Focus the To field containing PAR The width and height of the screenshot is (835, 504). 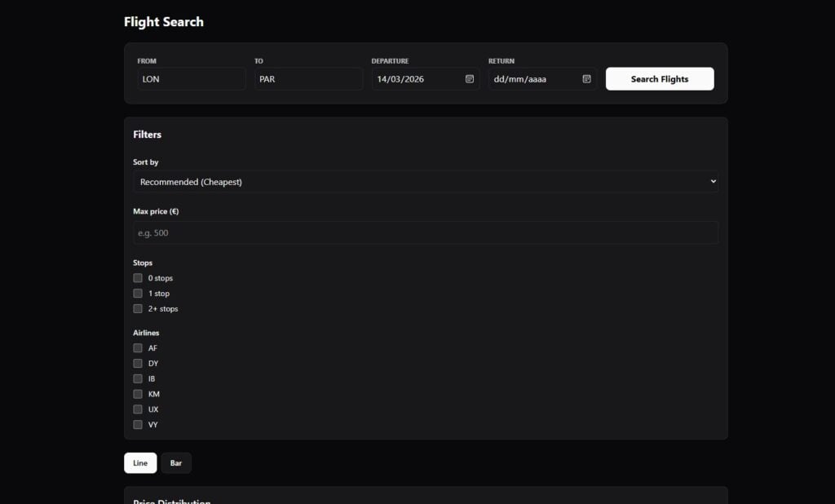click(309, 79)
